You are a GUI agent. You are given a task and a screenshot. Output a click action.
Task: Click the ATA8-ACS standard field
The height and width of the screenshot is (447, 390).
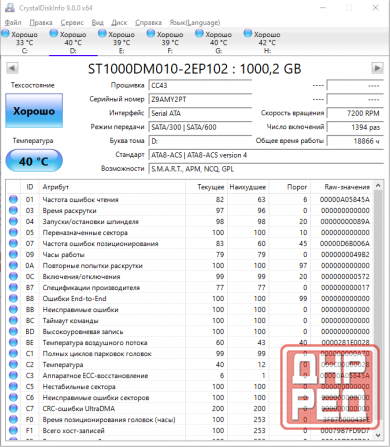pos(266,155)
